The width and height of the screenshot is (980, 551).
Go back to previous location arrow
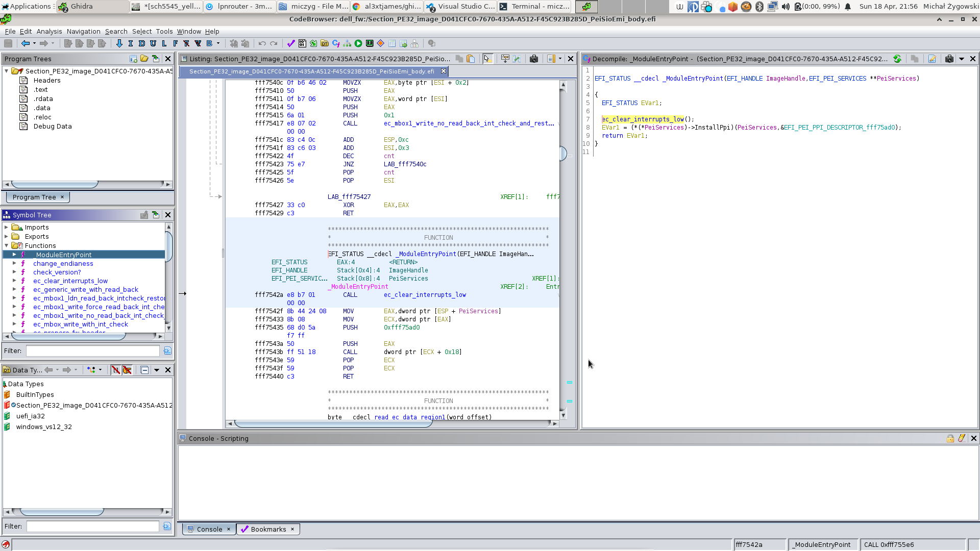(x=25, y=43)
